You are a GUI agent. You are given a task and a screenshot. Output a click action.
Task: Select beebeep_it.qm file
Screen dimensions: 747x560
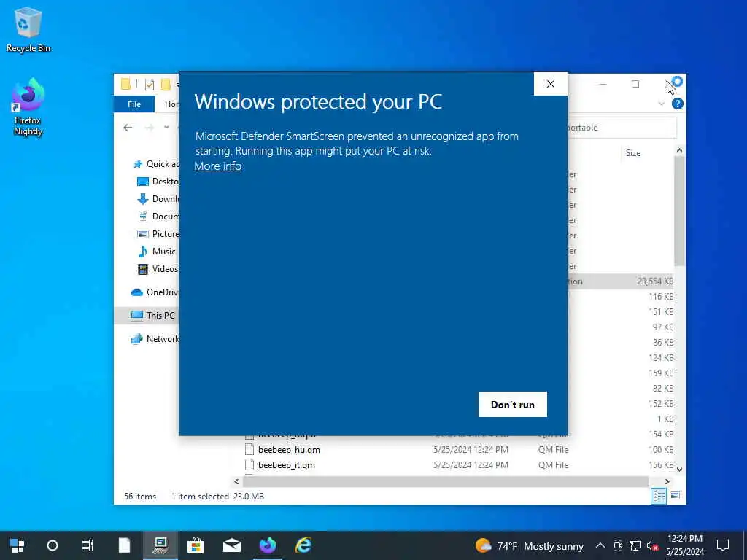[286, 464]
